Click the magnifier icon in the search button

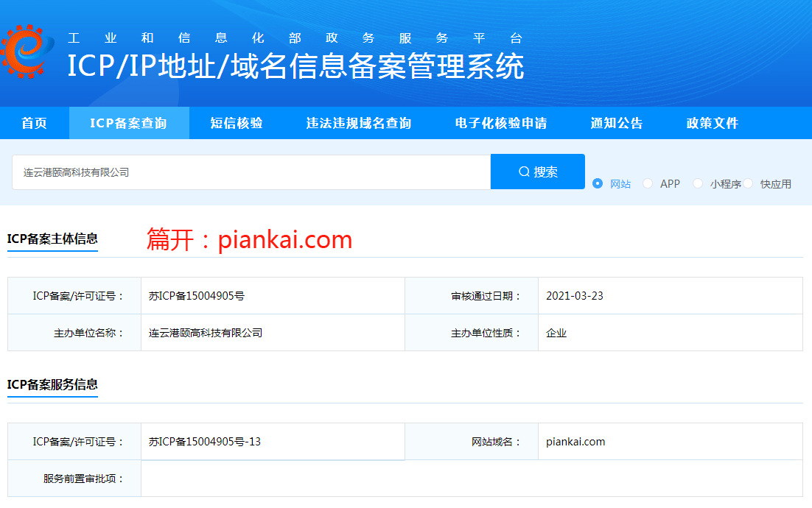tap(522, 171)
